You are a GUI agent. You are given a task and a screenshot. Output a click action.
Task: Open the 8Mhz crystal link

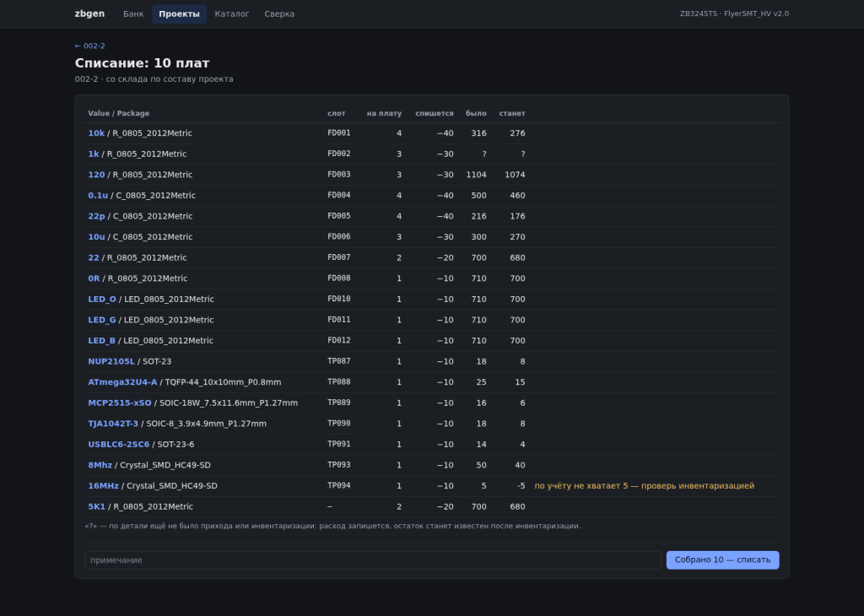click(100, 466)
